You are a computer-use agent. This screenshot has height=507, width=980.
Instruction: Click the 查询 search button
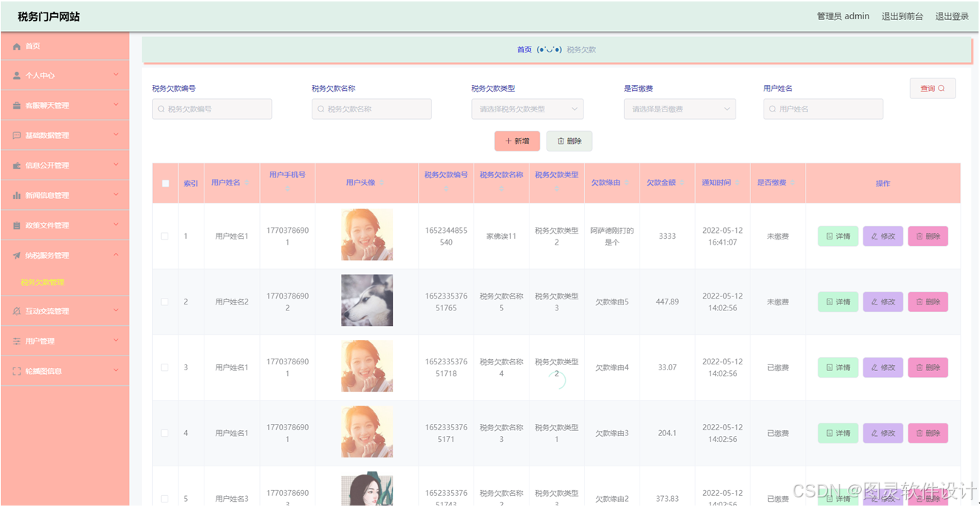pos(933,89)
